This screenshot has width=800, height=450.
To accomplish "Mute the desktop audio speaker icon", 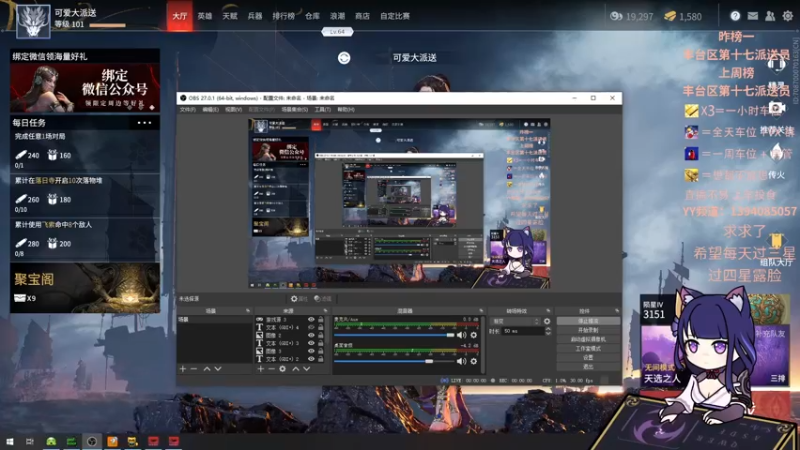I will coord(461,361).
